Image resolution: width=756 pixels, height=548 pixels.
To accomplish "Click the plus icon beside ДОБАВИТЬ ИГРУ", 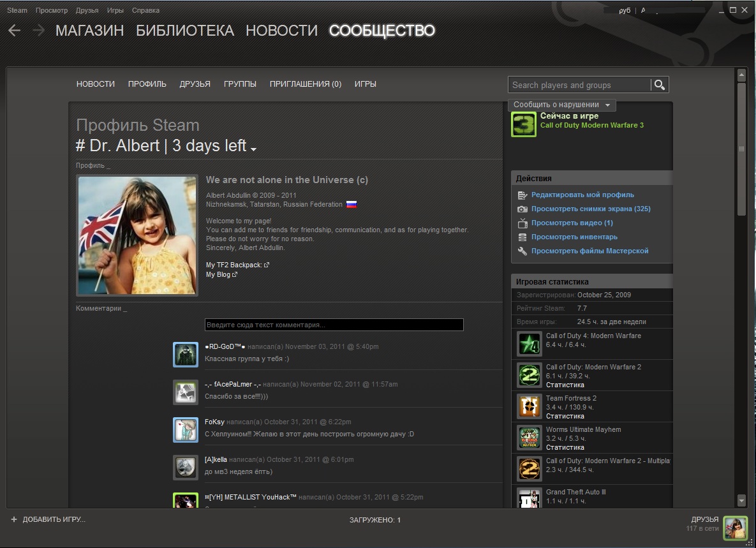I will tap(14, 519).
